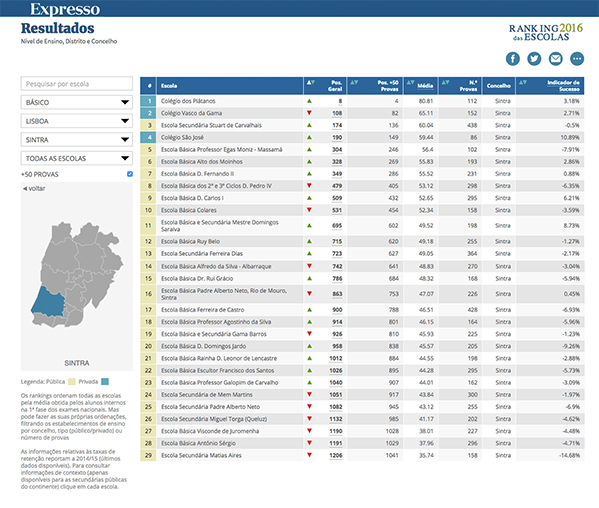
Task: Click Escola Básica D. Carlos I row
Action: pos(362,198)
